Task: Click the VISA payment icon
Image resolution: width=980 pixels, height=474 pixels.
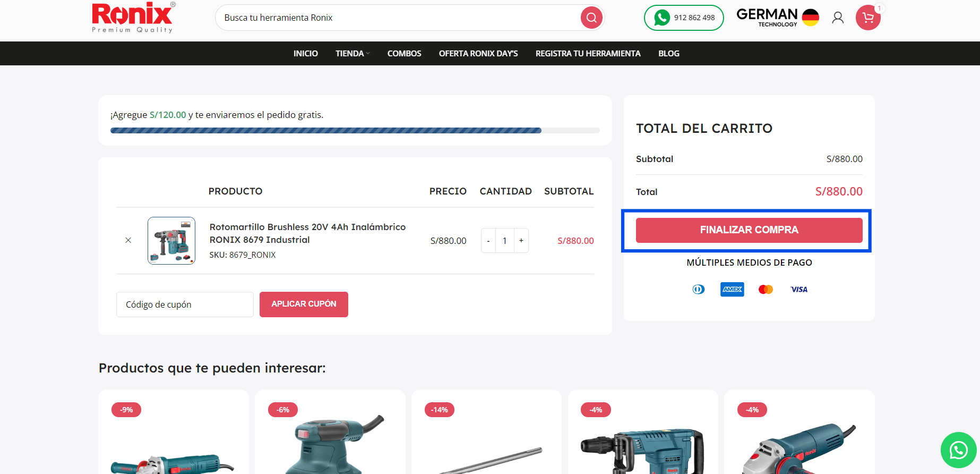Action: (799, 289)
